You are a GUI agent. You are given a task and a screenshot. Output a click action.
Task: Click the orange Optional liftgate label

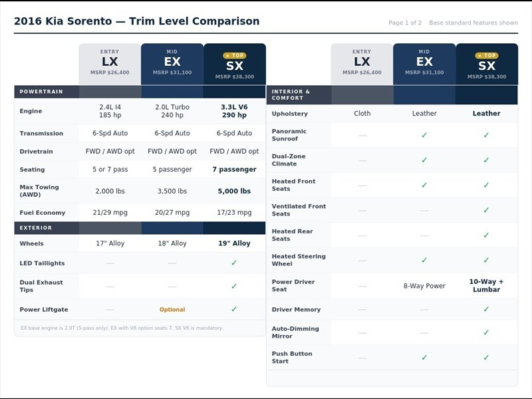coord(172,309)
